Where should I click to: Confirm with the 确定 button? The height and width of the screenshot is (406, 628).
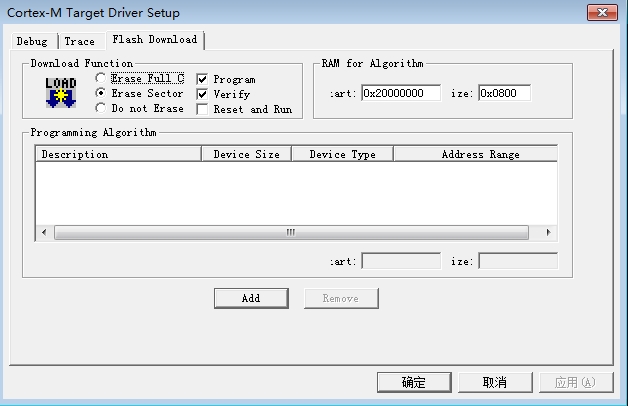(x=414, y=382)
